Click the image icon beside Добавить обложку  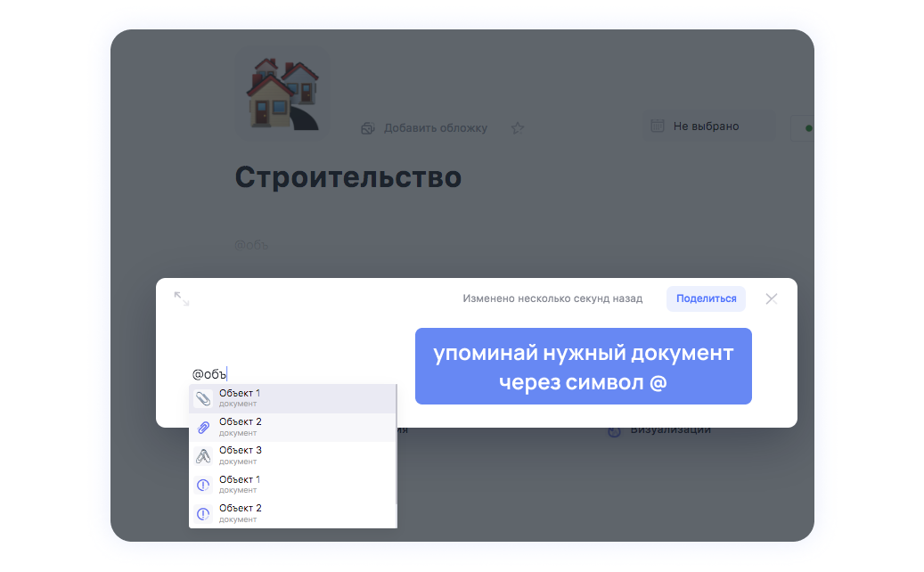pos(367,128)
